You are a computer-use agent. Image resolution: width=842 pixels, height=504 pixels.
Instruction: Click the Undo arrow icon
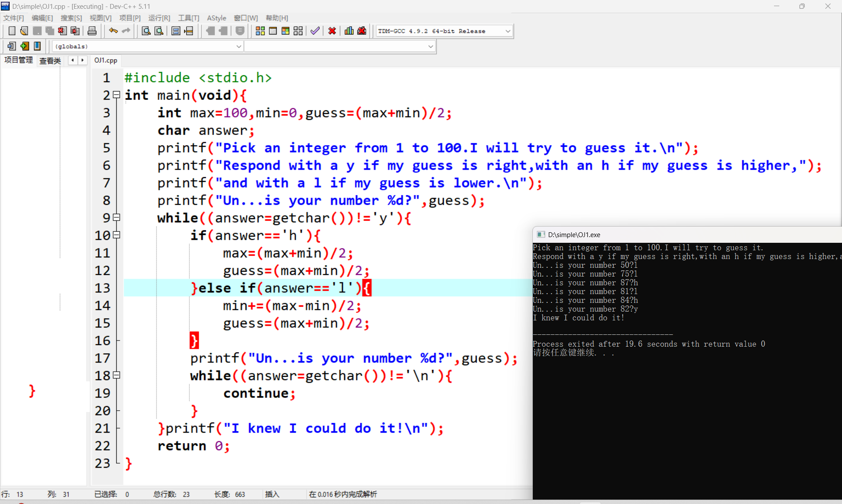[113, 31]
